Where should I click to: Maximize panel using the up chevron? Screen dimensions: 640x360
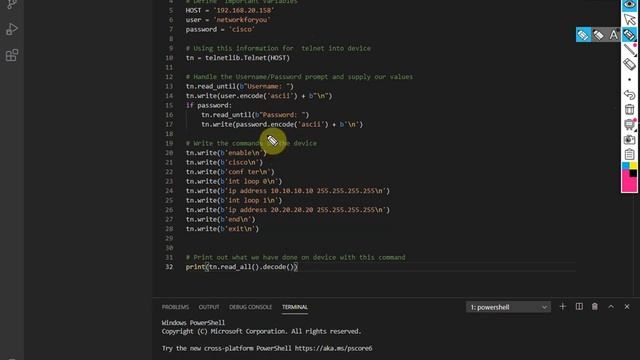[611, 307]
